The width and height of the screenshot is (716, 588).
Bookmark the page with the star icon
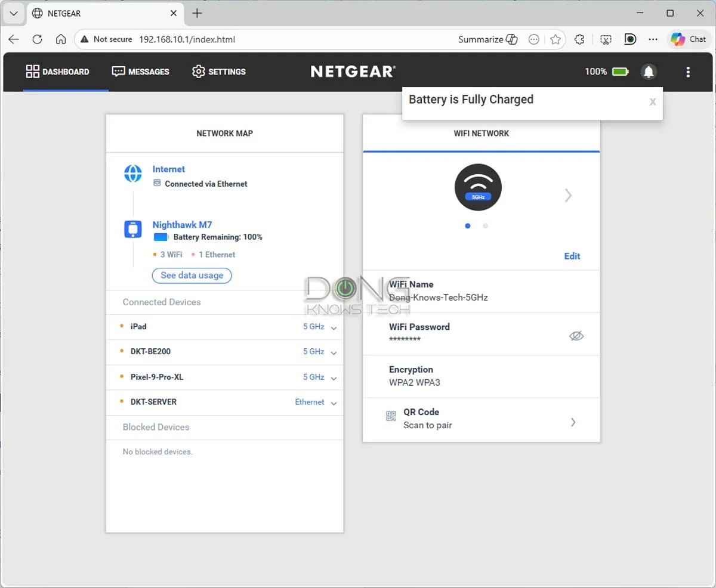[555, 39]
